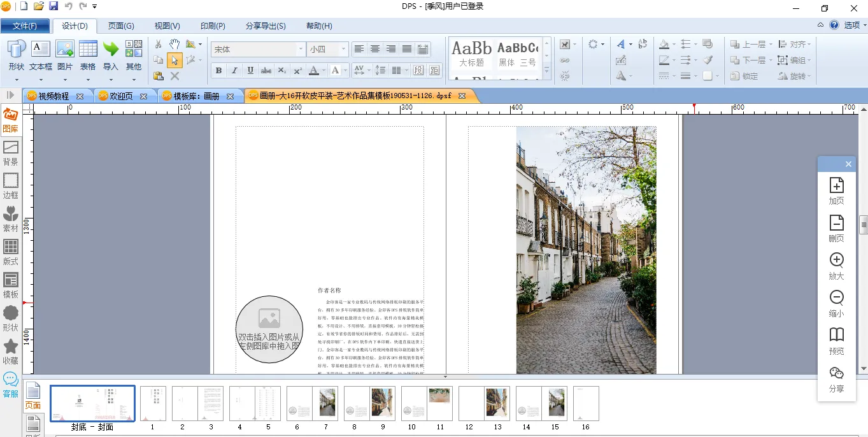This screenshot has width=868, height=437.
Task: Toggle underline formatting
Action: (250, 70)
